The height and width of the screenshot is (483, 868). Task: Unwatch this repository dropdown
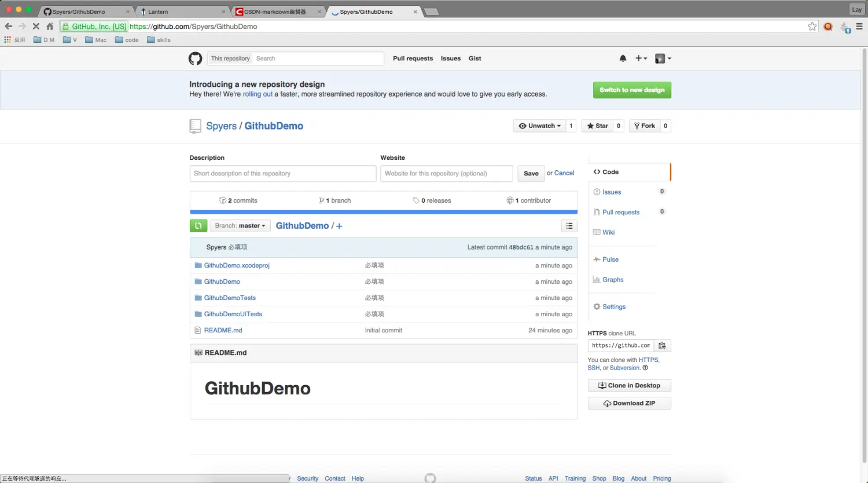pyautogui.click(x=539, y=126)
